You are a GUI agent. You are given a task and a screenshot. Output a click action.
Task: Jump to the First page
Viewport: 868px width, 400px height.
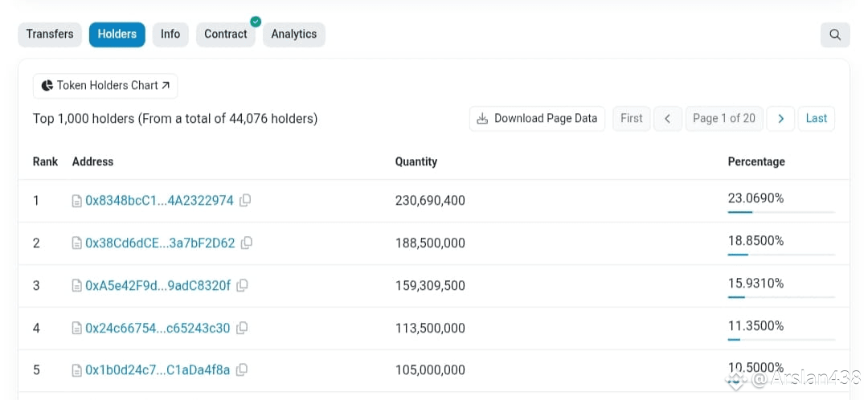coord(632,118)
